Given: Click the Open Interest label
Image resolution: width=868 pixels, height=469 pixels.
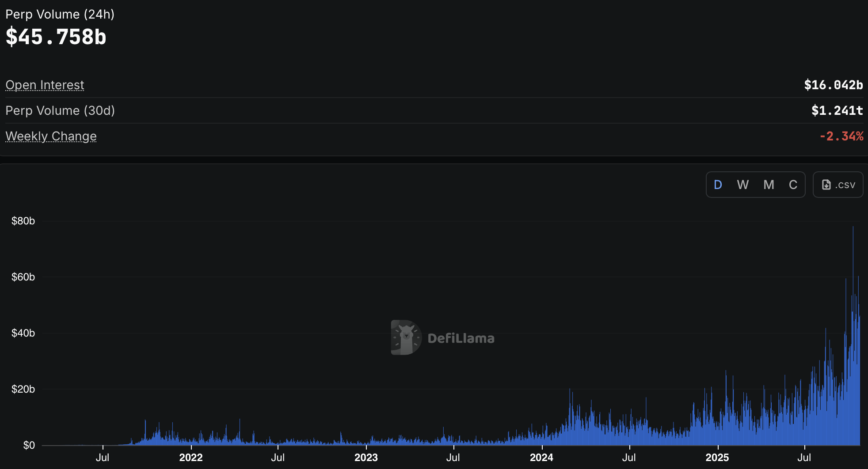Looking at the screenshot, I should (x=45, y=85).
